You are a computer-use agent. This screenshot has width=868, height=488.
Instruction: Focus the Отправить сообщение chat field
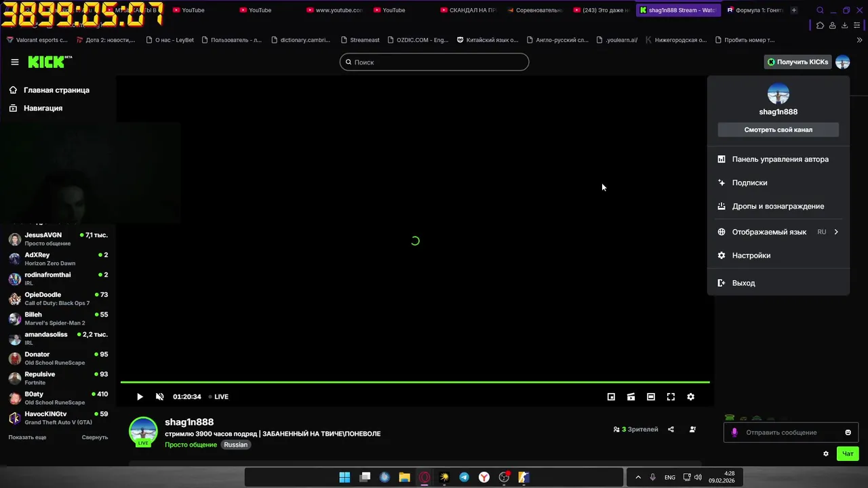click(791, 432)
